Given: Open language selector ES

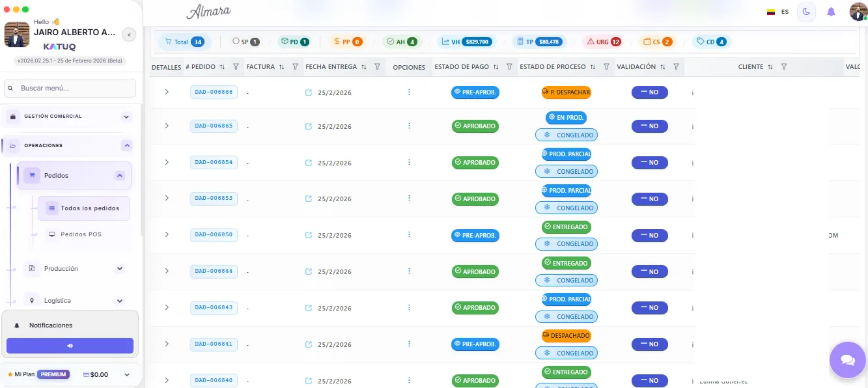Looking at the screenshot, I should pos(777,12).
